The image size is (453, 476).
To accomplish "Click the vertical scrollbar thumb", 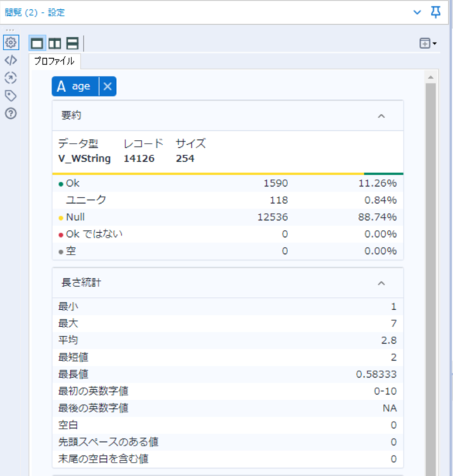I will [431, 279].
